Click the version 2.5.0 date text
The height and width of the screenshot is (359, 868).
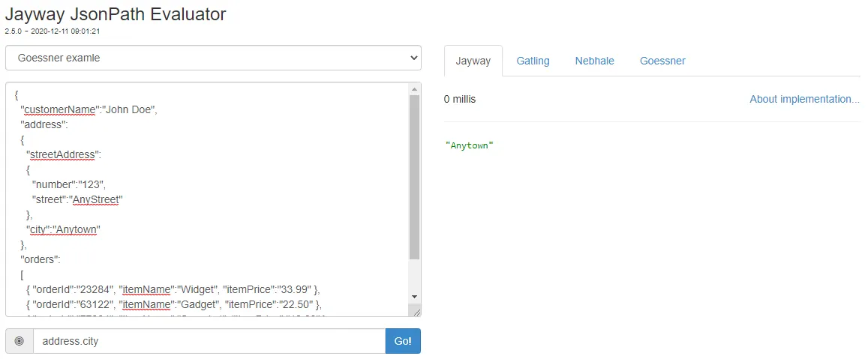click(52, 31)
